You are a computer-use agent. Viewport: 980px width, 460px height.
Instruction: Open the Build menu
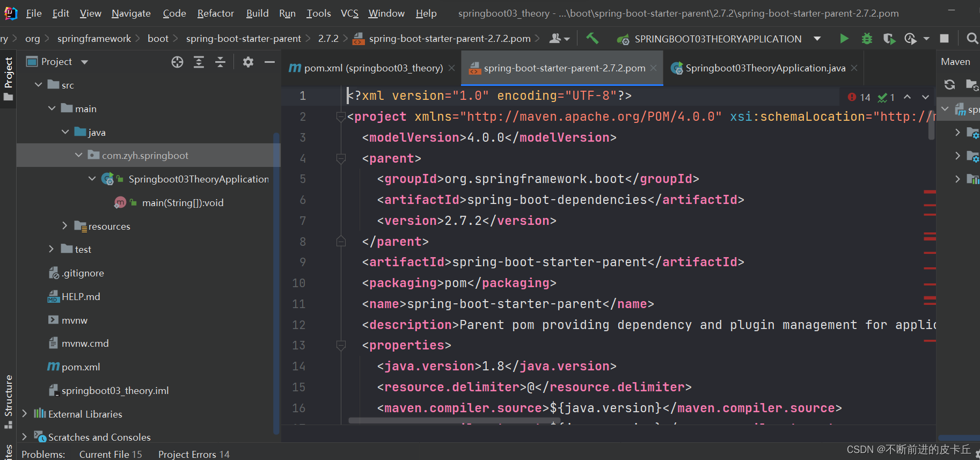257,13
